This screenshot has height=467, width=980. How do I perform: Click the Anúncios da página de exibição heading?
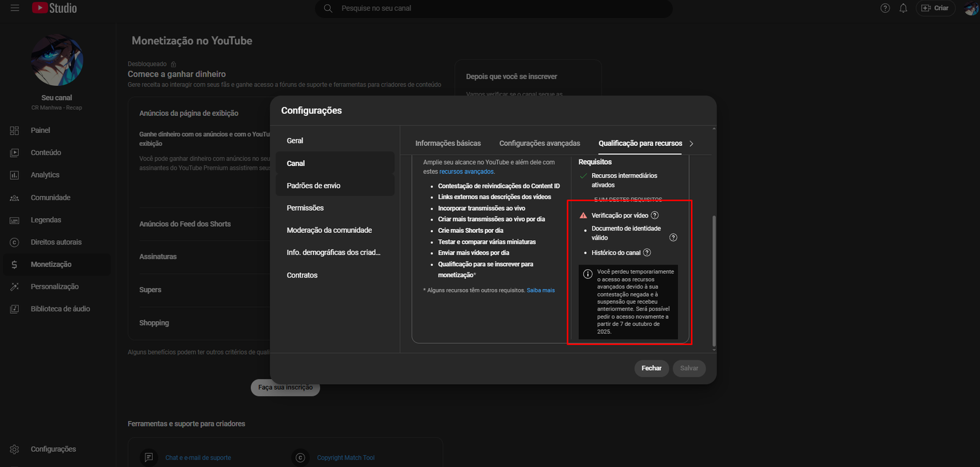point(189,113)
